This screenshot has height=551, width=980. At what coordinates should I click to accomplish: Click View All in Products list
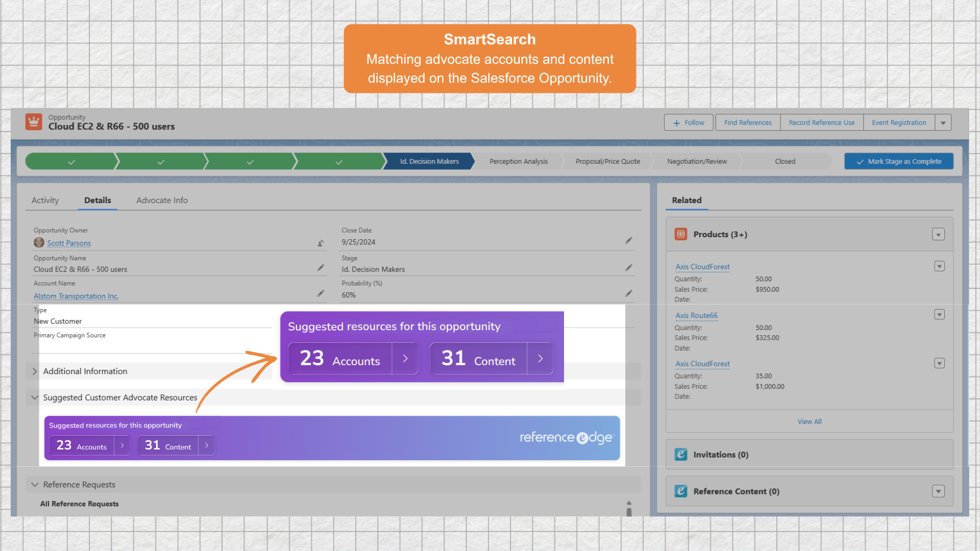tap(810, 422)
